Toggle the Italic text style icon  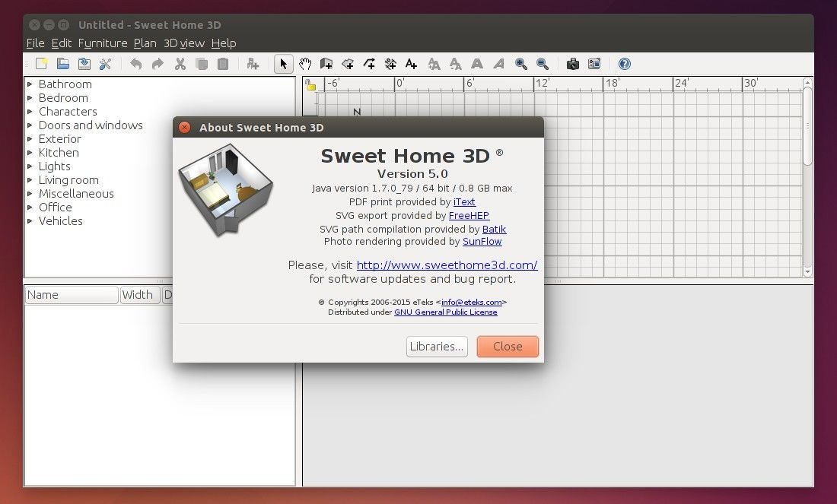498,64
